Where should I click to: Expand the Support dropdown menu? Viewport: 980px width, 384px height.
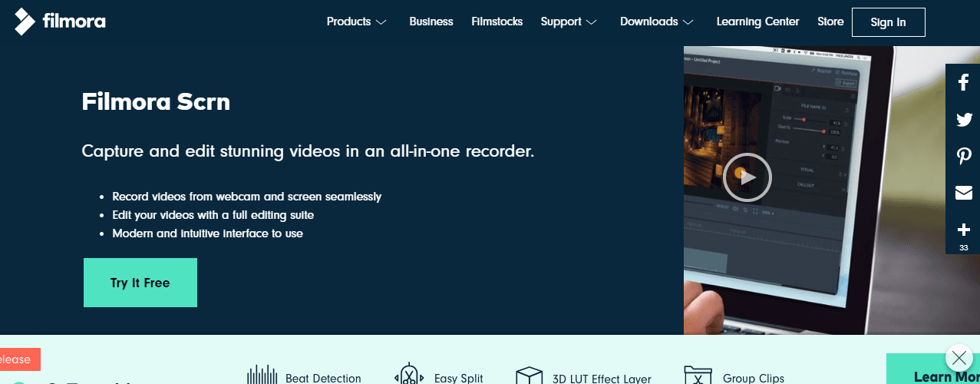tap(569, 22)
